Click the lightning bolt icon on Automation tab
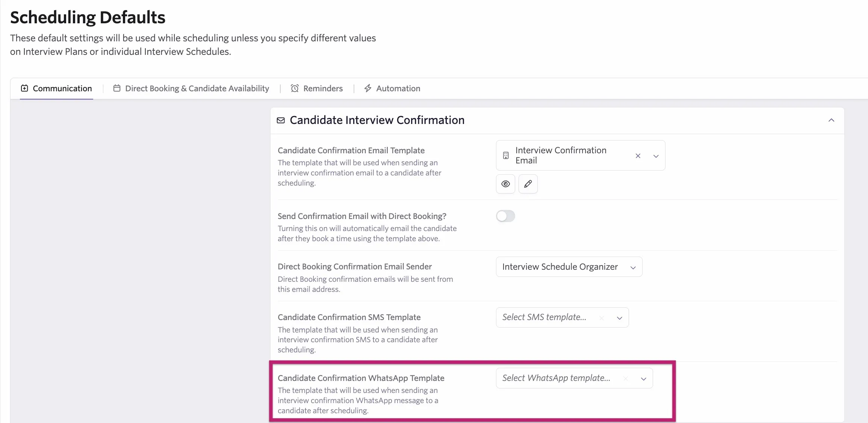This screenshot has height=423, width=868. click(x=368, y=88)
